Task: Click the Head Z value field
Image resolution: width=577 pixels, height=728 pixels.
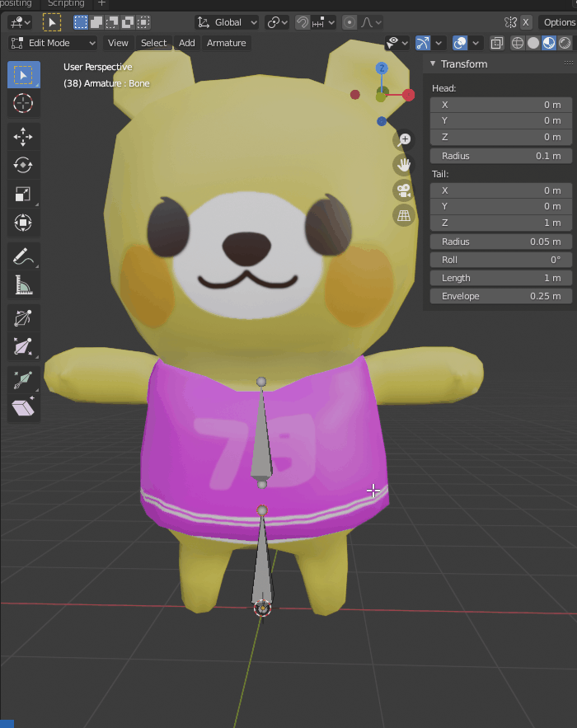Action: 501,138
